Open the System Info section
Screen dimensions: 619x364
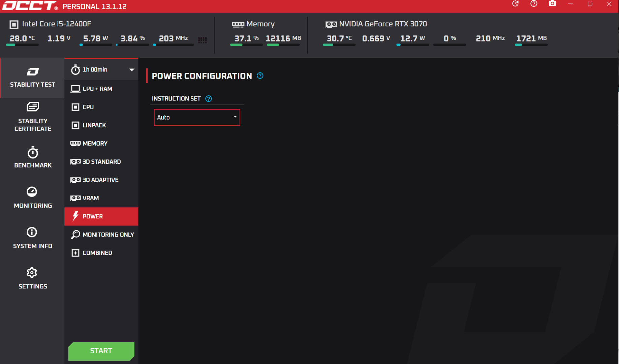pos(32,238)
